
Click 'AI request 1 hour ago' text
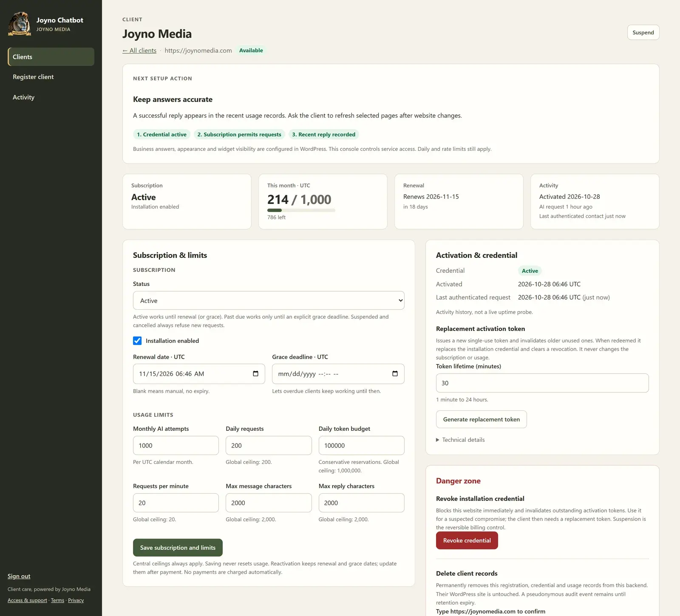pyautogui.click(x=566, y=207)
